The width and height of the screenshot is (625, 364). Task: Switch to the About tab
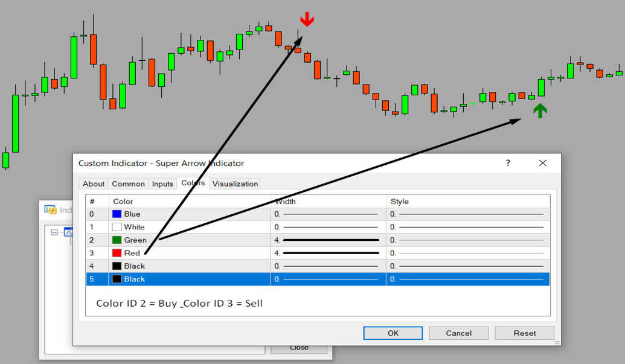93,184
